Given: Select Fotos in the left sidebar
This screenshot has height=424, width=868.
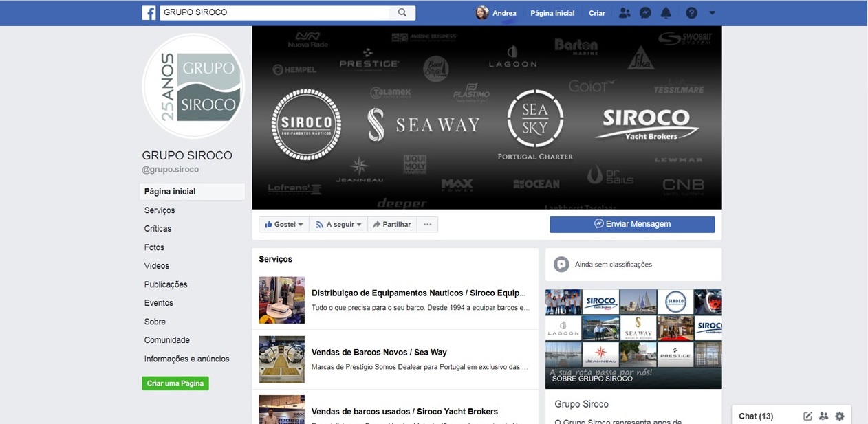Looking at the screenshot, I should coord(154,247).
